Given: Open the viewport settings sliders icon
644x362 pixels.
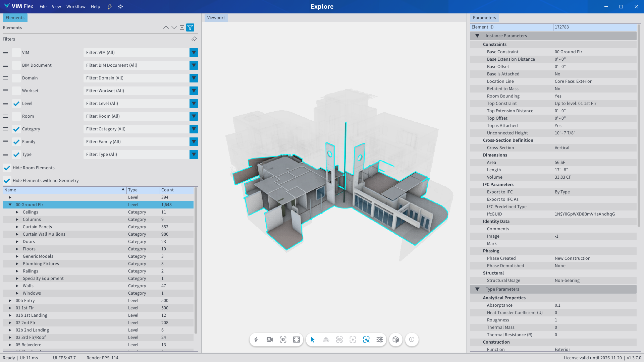Looking at the screenshot, I should click(x=380, y=340).
